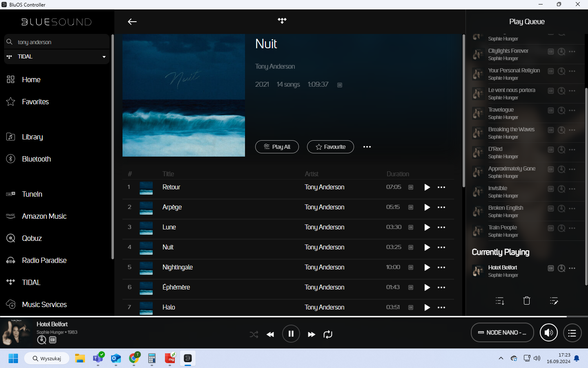
Task: Open more options for Halo track
Action: pos(441,307)
